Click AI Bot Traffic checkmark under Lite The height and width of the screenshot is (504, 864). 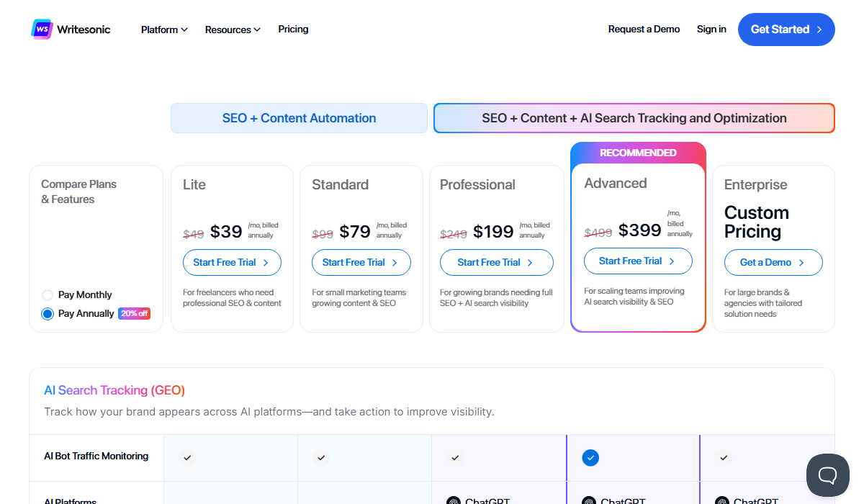[x=187, y=457]
